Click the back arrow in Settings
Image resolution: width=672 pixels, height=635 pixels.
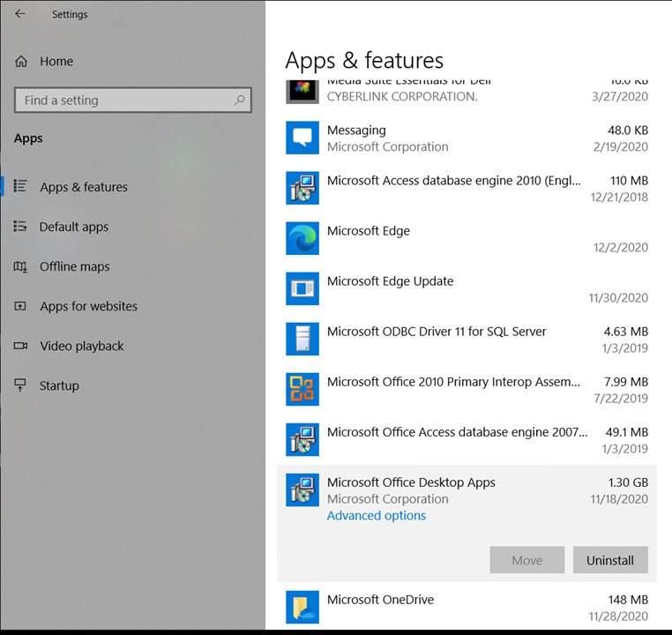tap(20, 14)
